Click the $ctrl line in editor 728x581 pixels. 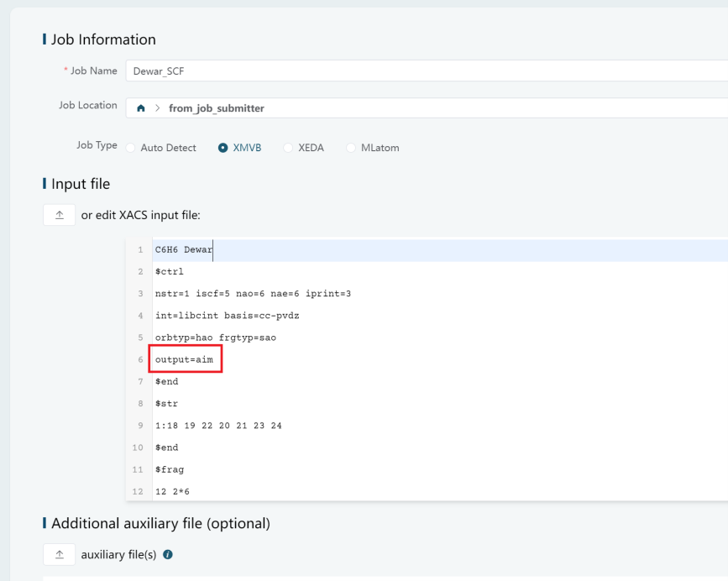click(440, 271)
